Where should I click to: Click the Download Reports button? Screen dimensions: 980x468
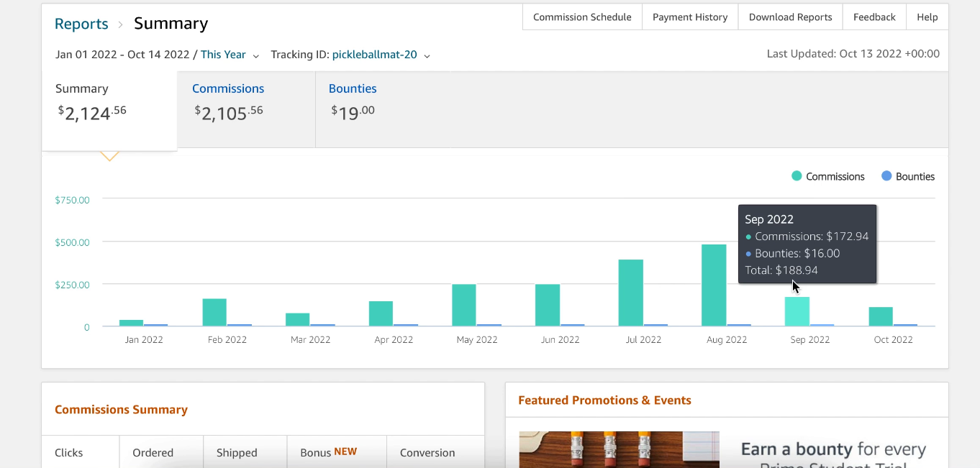click(790, 17)
